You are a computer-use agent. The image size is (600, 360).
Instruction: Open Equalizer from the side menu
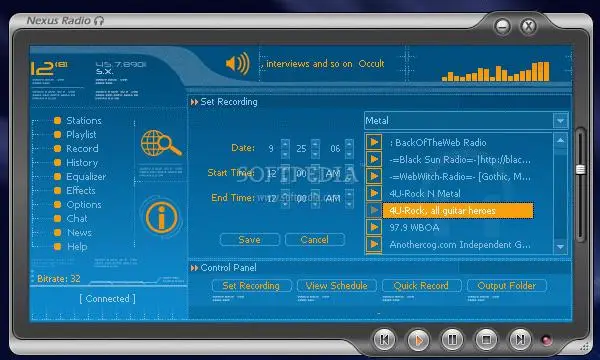86,176
